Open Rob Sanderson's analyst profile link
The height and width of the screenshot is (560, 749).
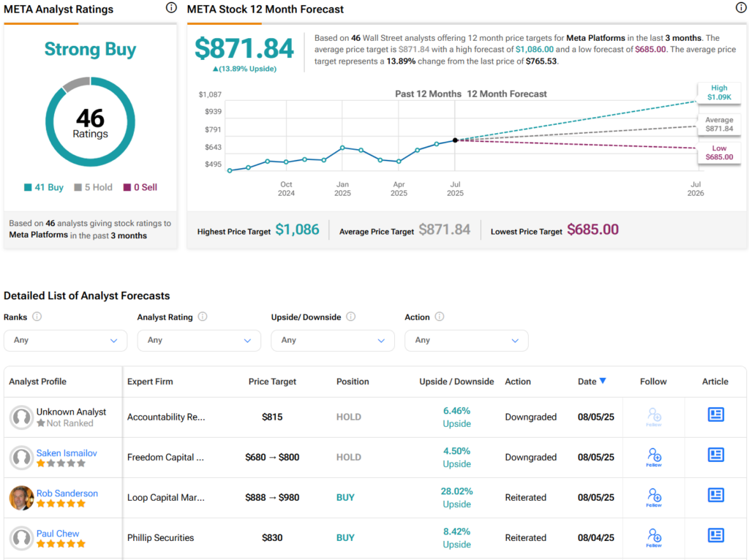(x=67, y=493)
